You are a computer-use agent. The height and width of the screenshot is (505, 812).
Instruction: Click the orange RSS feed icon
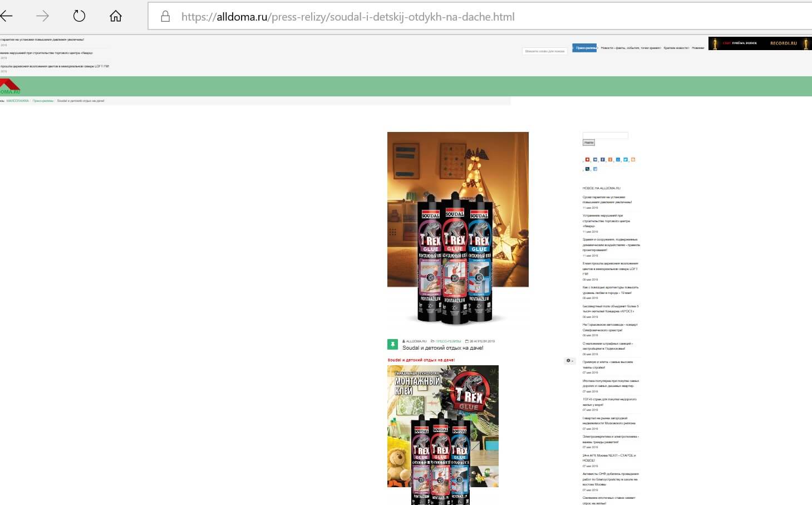click(x=633, y=160)
